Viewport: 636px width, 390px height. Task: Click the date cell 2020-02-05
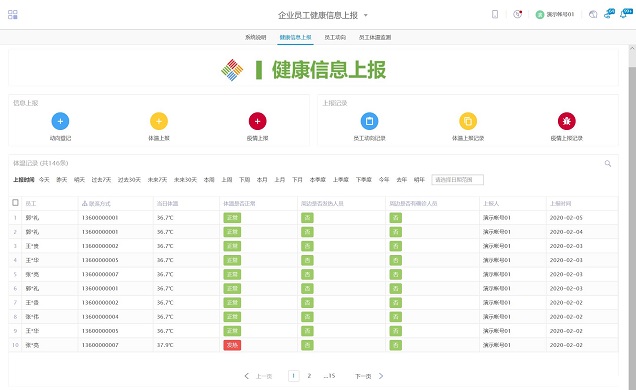pos(566,218)
